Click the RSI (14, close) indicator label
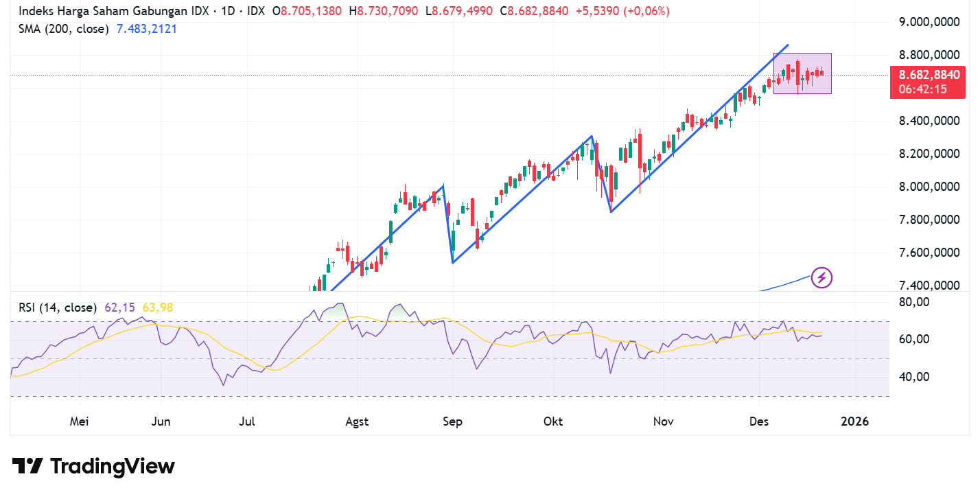The width and height of the screenshot is (980, 497). (58, 308)
